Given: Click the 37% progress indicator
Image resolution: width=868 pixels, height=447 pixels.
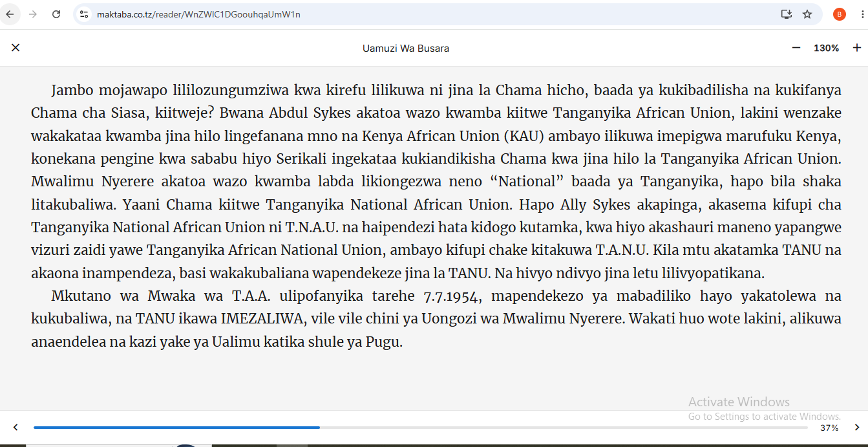Looking at the screenshot, I should (829, 428).
